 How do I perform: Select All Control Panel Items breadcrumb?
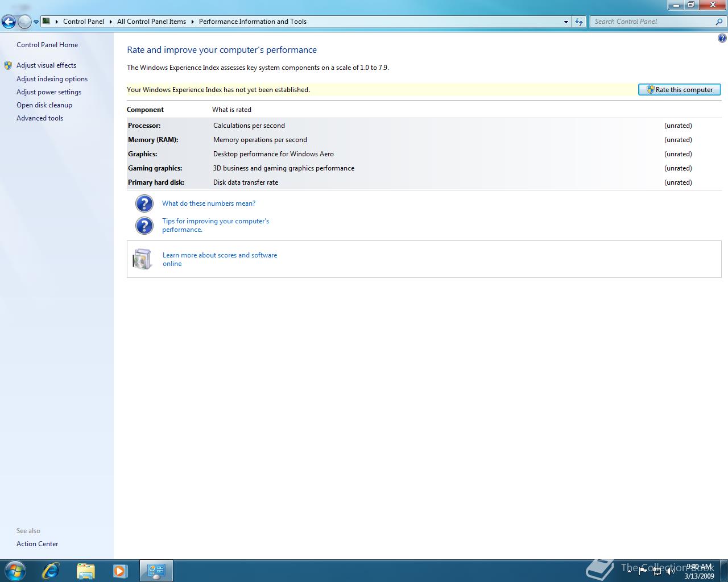tap(151, 22)
